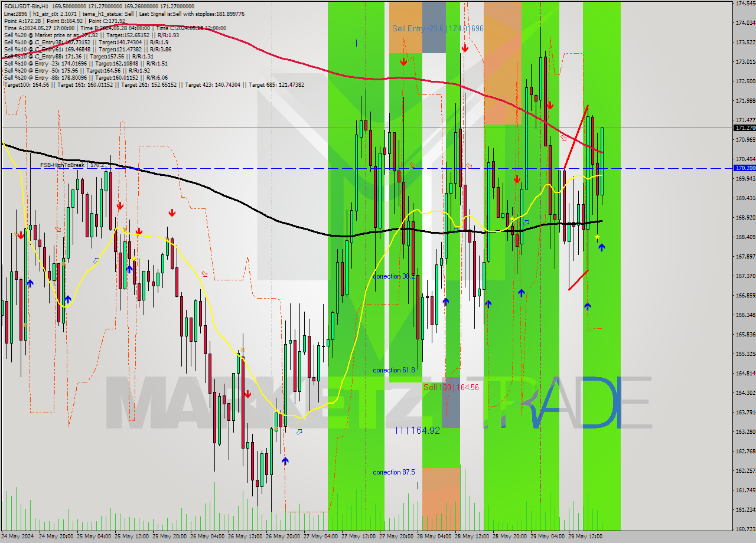Click the 'Sell %10 @ C_Entry38' line
Image resolution: width=756 pixels, height=543 pixels.
click(86, 42)
